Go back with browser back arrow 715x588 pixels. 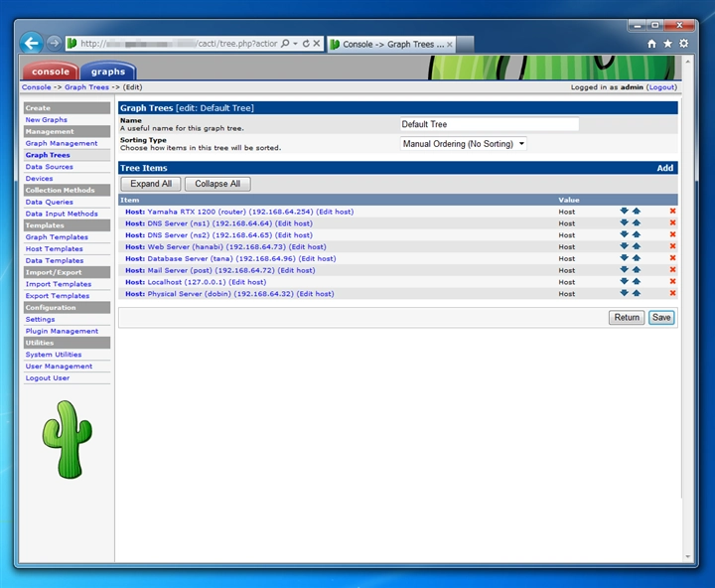click(32, 44)
